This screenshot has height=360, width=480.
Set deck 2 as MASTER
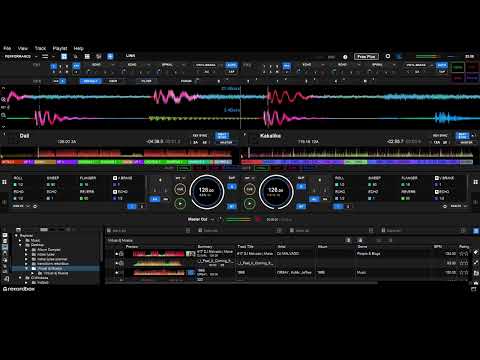click(466, 142)
